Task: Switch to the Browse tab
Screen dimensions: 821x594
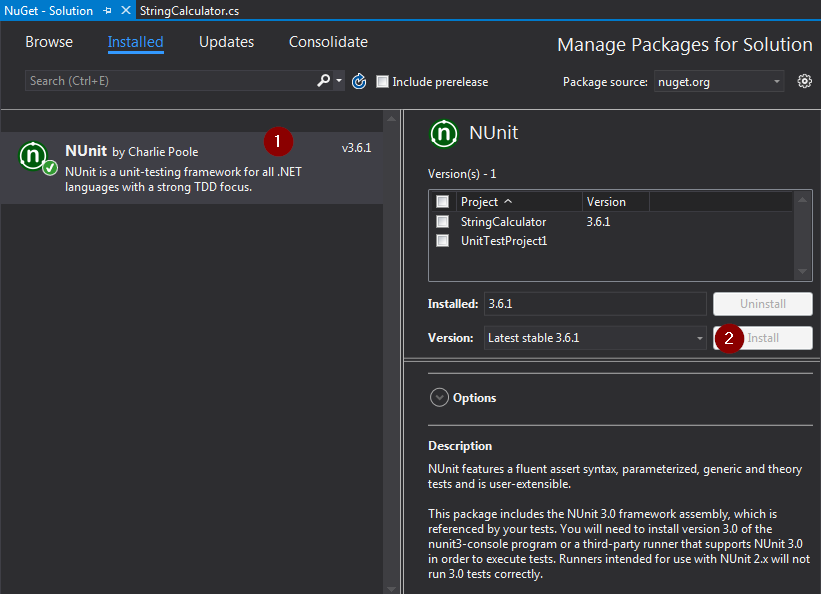Action: [48, 42]
